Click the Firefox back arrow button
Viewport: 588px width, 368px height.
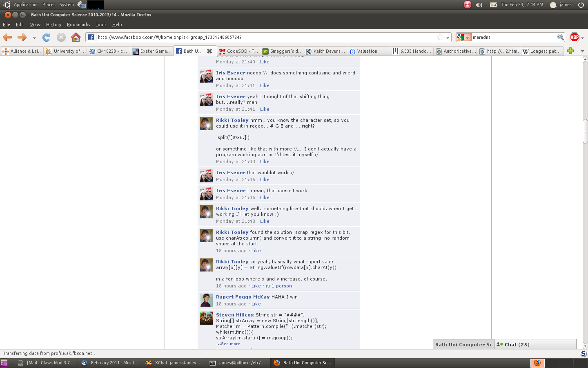coord(7,37)
